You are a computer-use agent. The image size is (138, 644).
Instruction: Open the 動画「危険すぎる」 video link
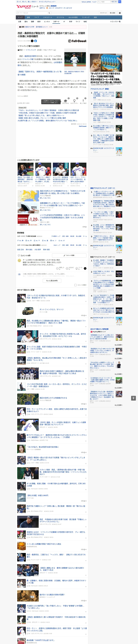[x=39, y=73]
